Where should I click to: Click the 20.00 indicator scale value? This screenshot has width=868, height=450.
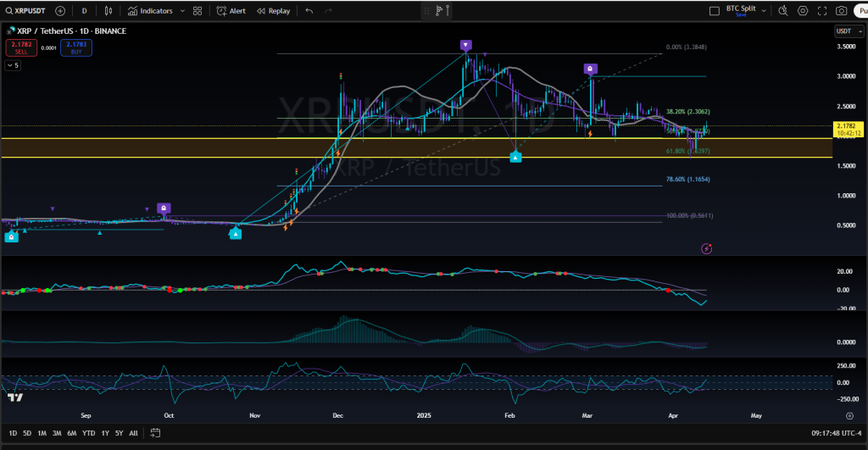pyautogui.click(x=845, y=271)
